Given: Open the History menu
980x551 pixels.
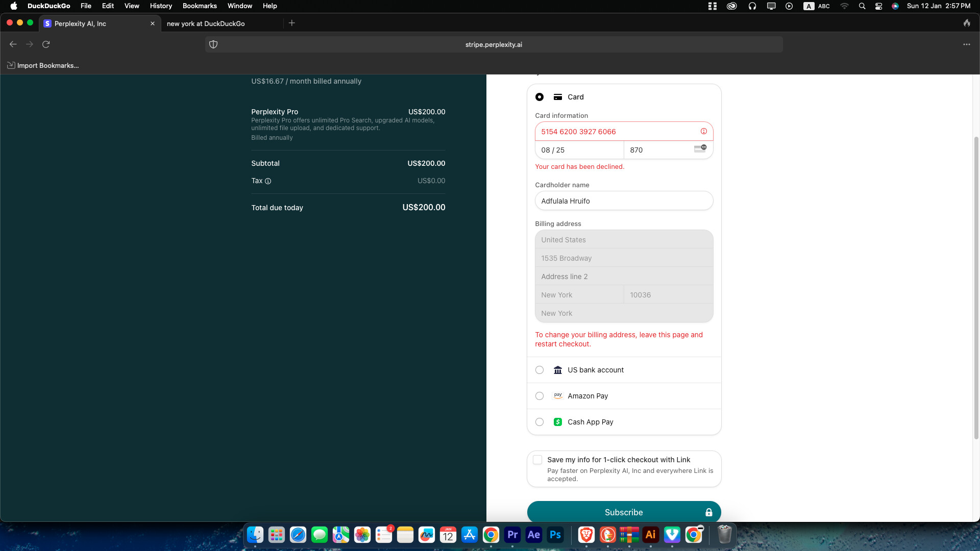Looking at the screenshot, I should pyautogui.click(x=161, y=6).
